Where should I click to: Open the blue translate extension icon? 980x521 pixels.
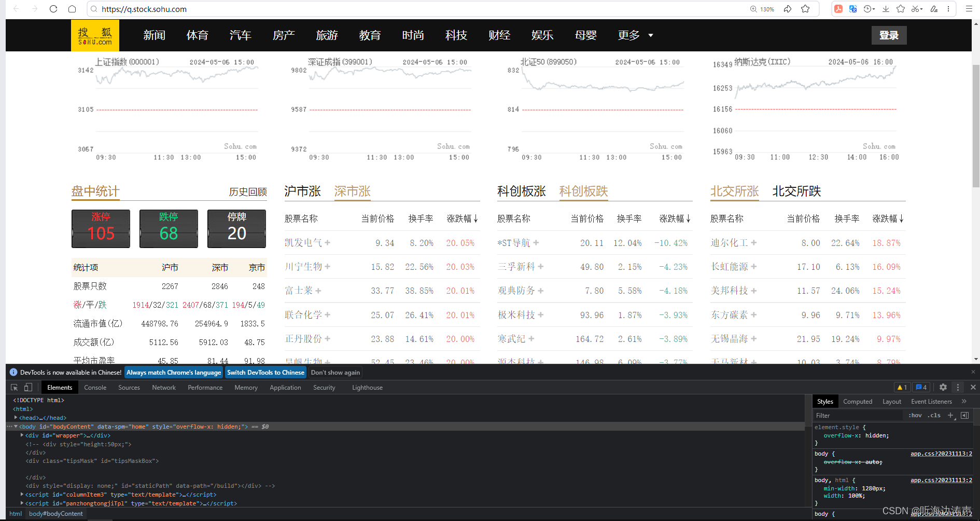pyautogui.click(x=853, y=9)
